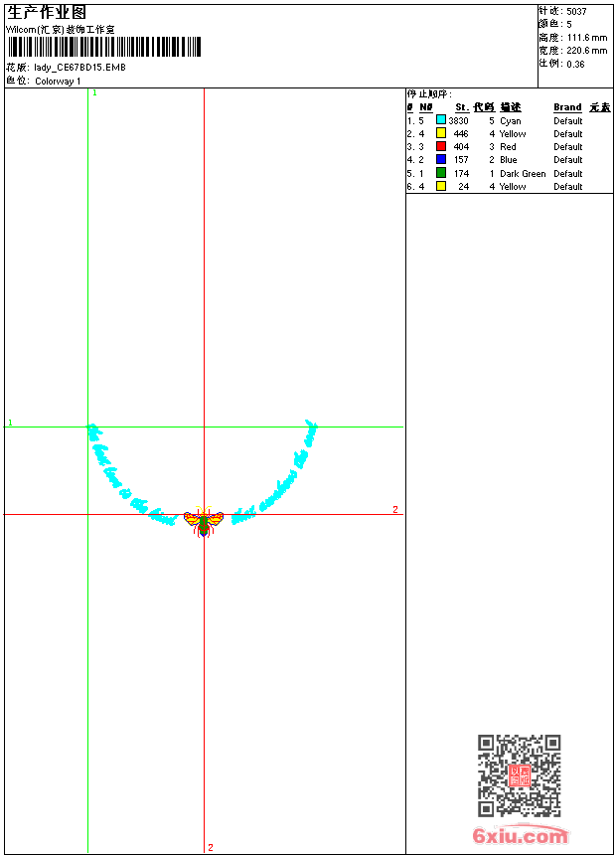The image size is (616, 855).
Task: Click the barcode under the Wilcom title
Action: [x=104, y=47]
